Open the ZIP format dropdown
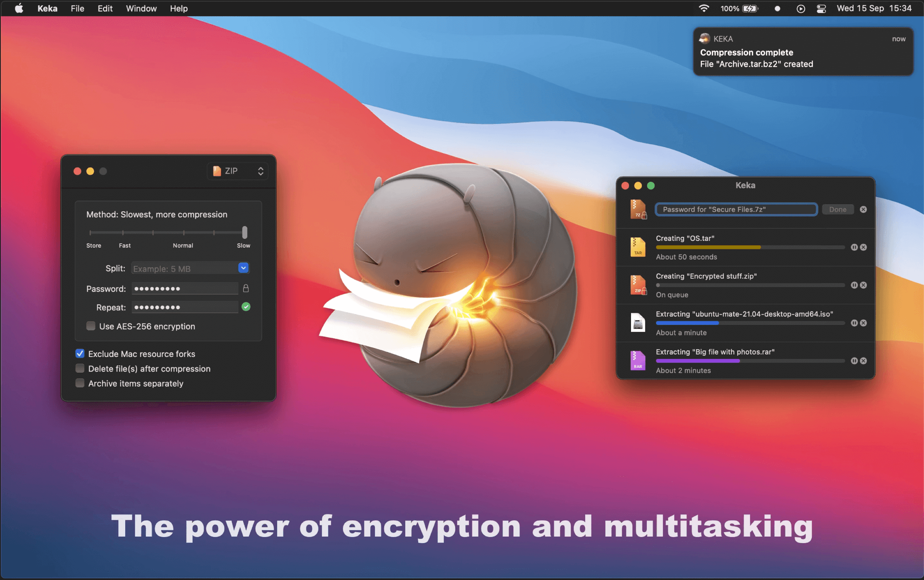This screenshot has width=924, height=580. (238, 171)
